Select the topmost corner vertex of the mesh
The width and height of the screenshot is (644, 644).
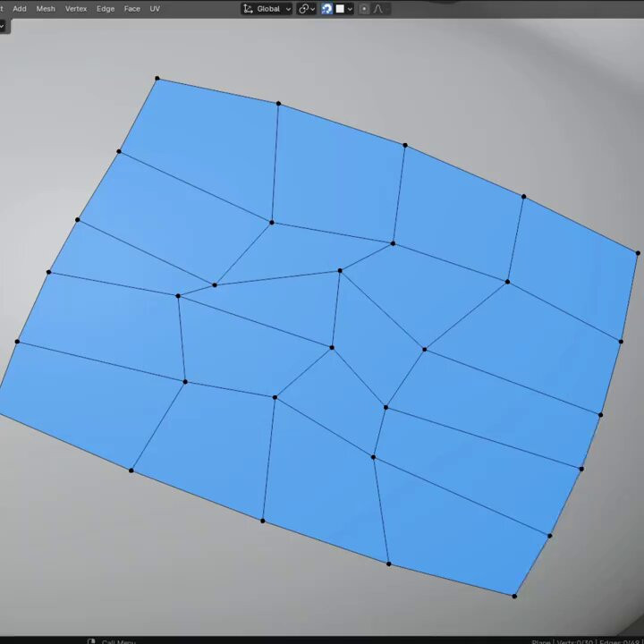coord(157,78)
